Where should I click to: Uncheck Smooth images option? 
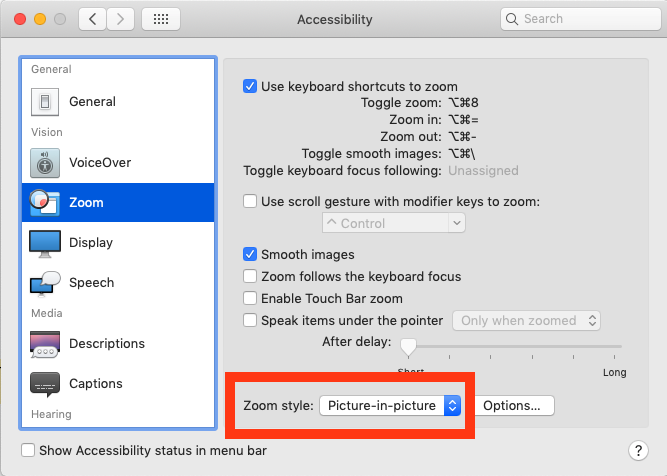coord(250,255)
